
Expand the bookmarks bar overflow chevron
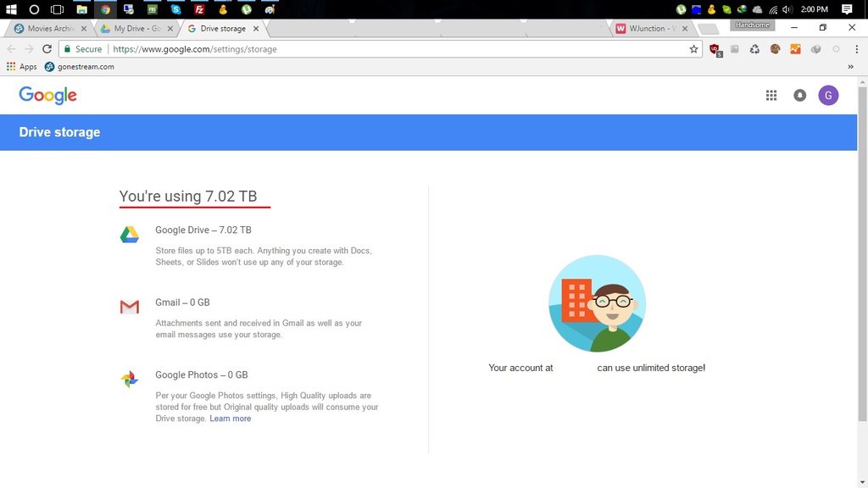pyautogui.click(x=850, y=67)
